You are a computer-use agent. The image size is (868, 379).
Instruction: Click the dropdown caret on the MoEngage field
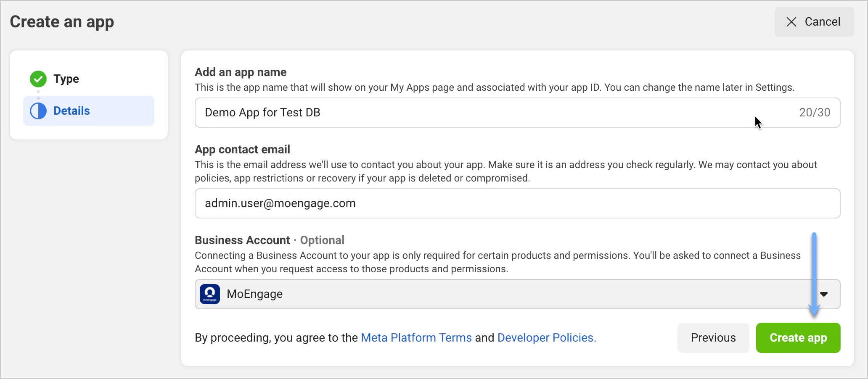825,294
